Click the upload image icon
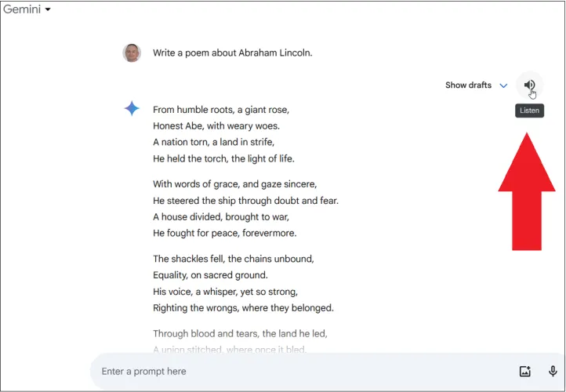566x392 pixels. [x=525, y=372]
